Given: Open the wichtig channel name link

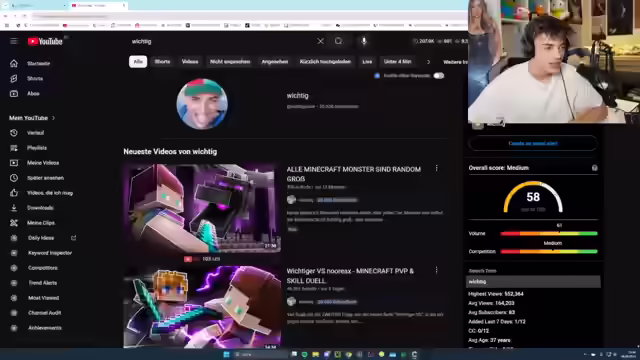Looking at the screenshot, I should click(298, 96).
